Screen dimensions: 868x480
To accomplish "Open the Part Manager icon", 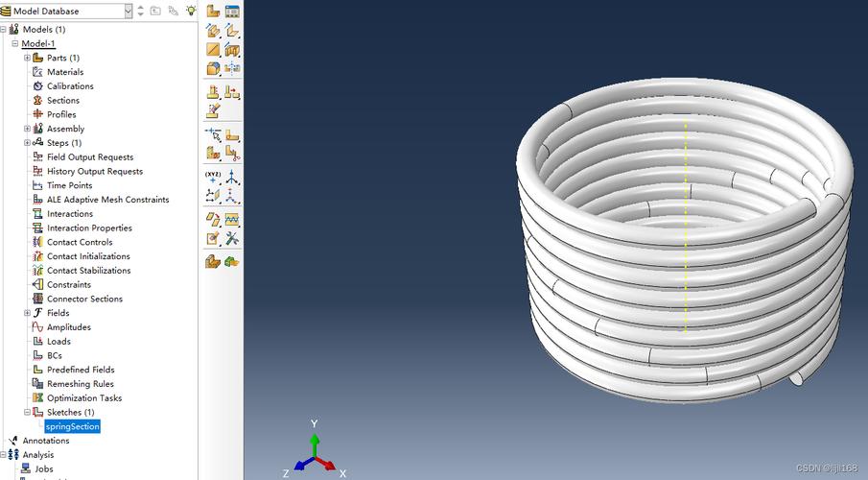I will point(232,12).
